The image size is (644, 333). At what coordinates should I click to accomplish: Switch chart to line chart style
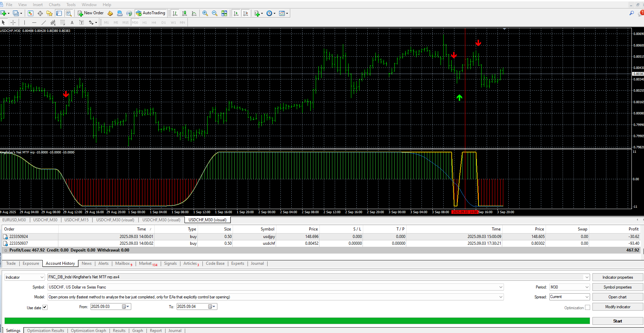click(x=194, y=13)
